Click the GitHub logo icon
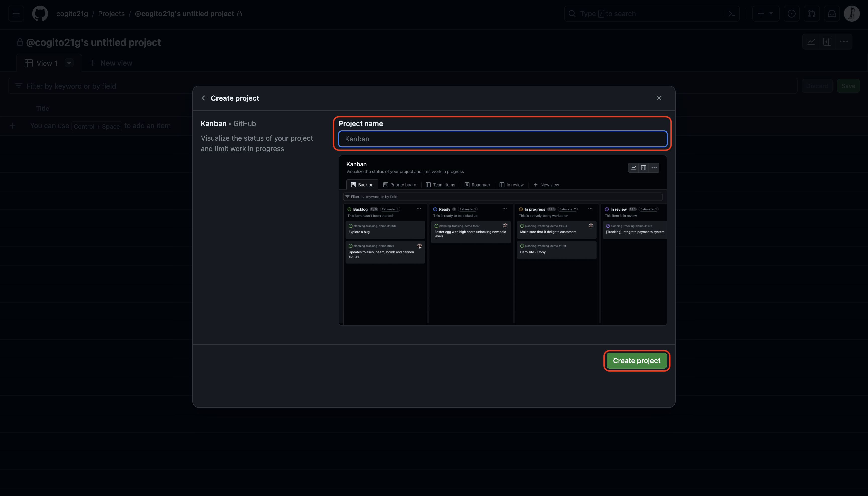 point(40,14)
